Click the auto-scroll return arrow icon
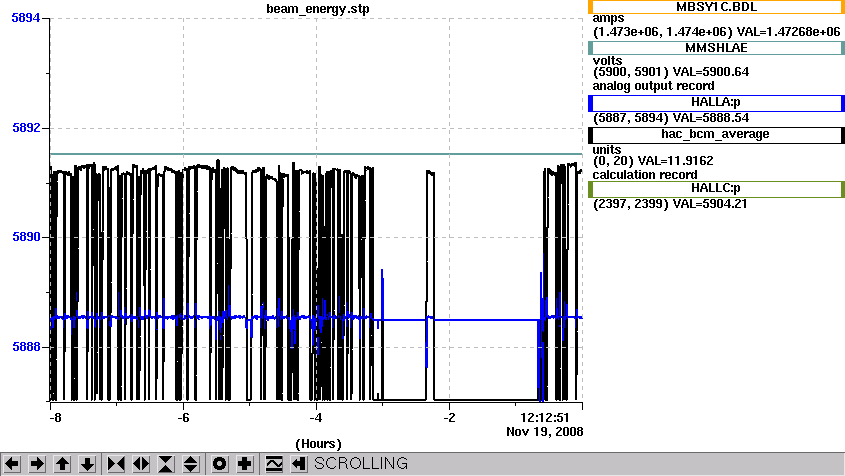 299,464
